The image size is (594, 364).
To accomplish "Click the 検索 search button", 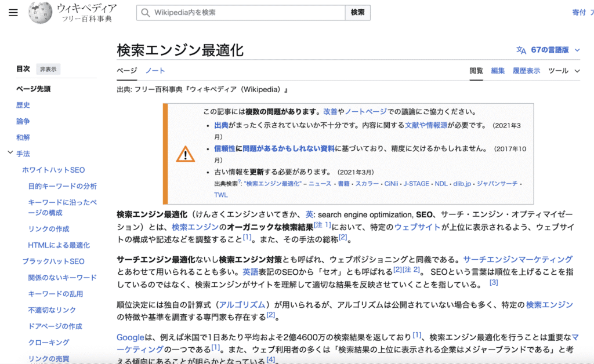I will click(357, 13).
